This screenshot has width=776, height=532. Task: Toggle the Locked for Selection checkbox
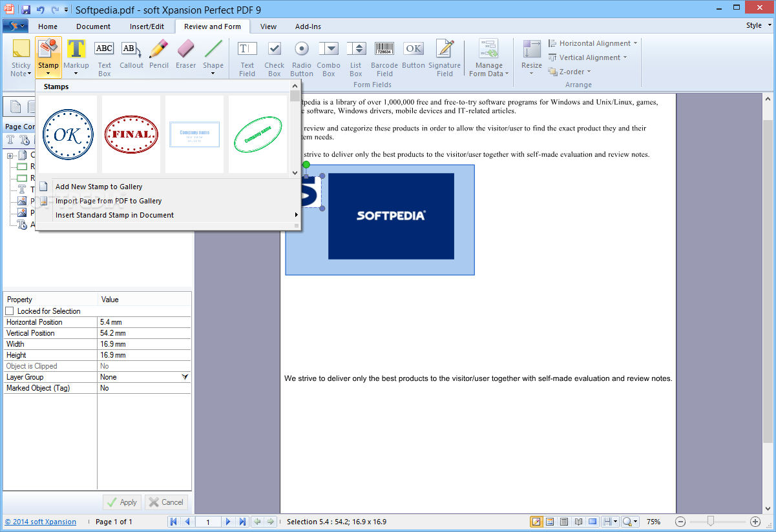[10, 311]
